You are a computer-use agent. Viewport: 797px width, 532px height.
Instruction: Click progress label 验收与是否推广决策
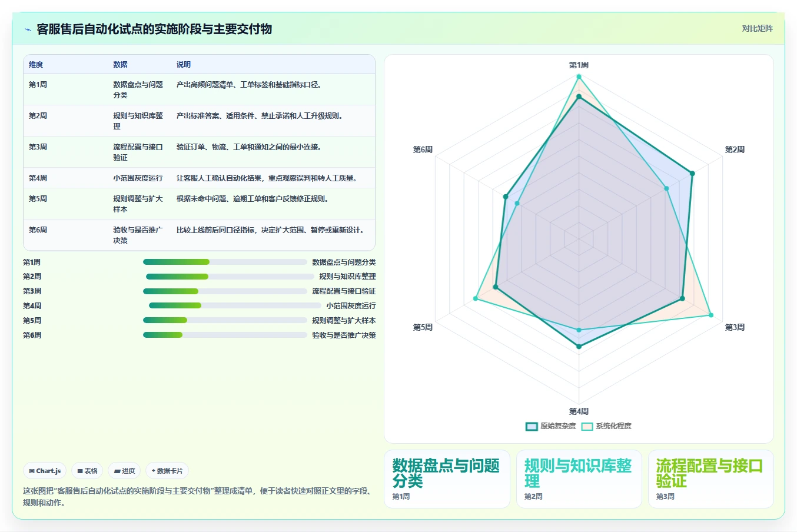point(344,335)
